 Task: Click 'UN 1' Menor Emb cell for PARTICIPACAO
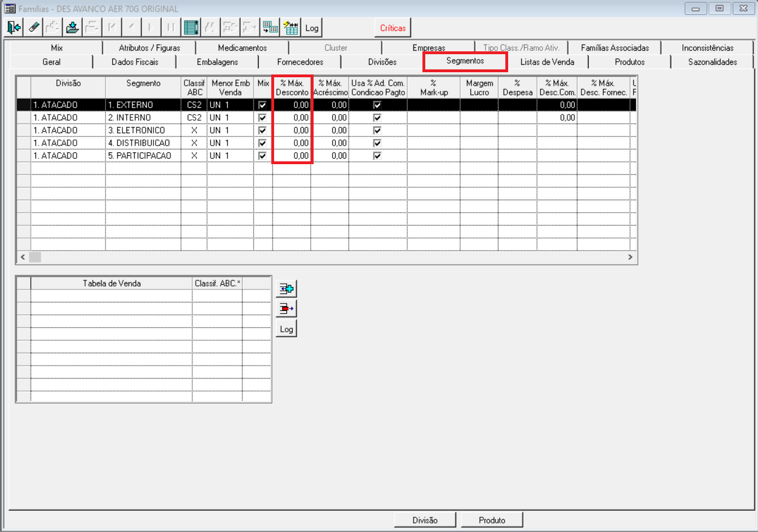[x=230, y=156]
